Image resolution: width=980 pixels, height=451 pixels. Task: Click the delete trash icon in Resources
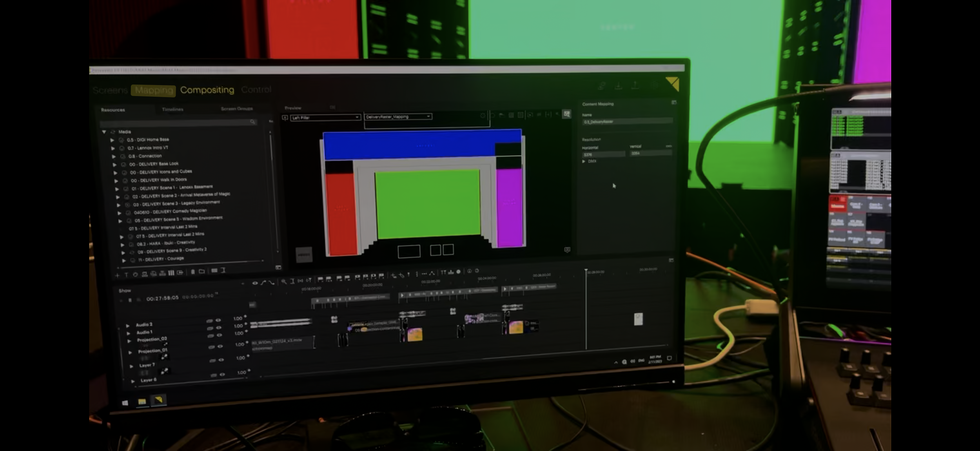point(192,272)
